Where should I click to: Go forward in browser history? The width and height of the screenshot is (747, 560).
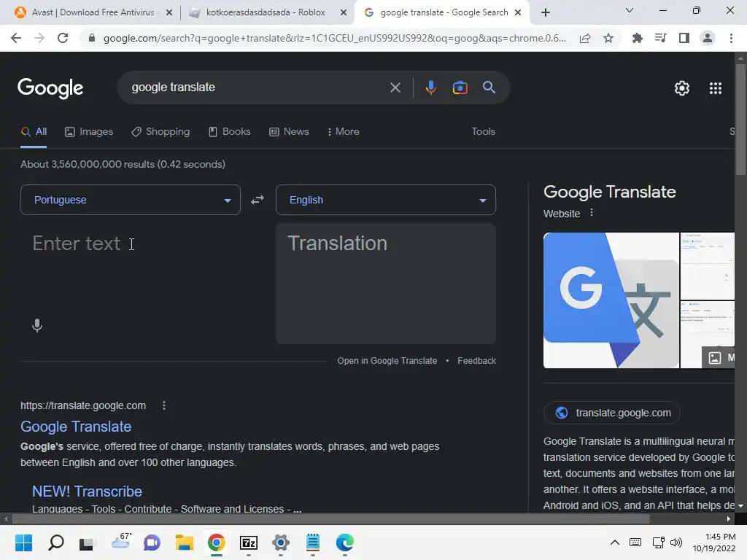pyautogui.click(x=39, y=38)
